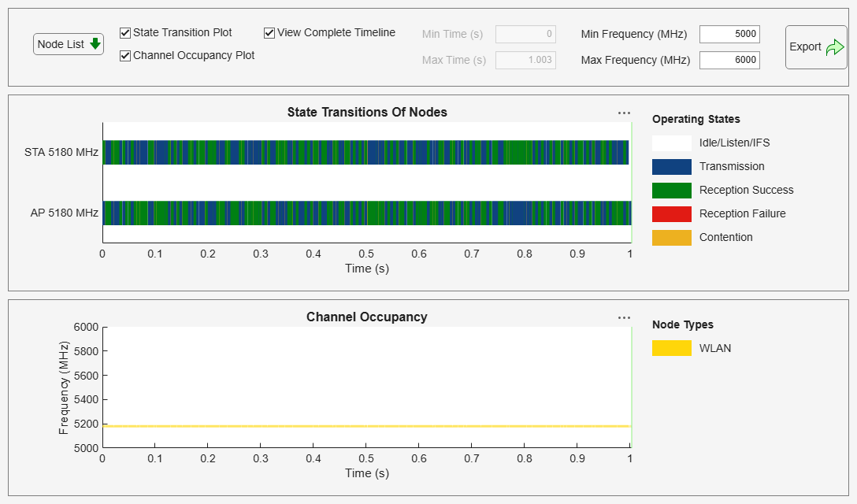The height and width of the screenshot is (504, 857).
Task: Click the Transmission blue swatch
Action: point(672,167)
